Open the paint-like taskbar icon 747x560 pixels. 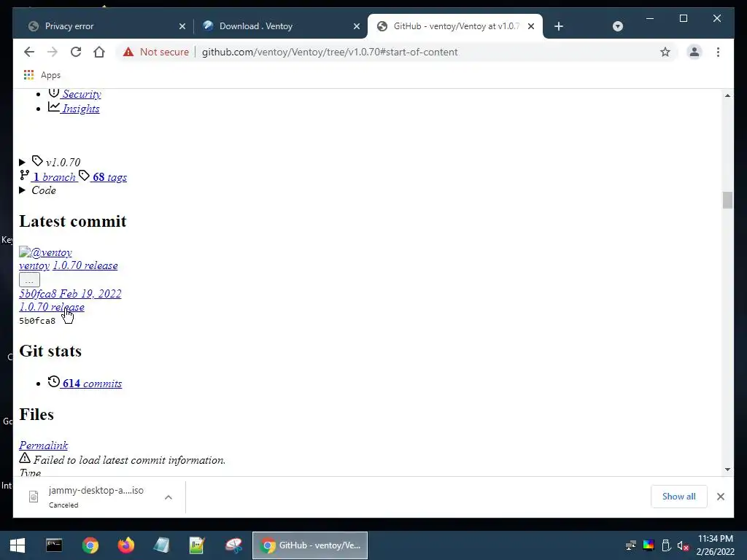tap(233, 545)
